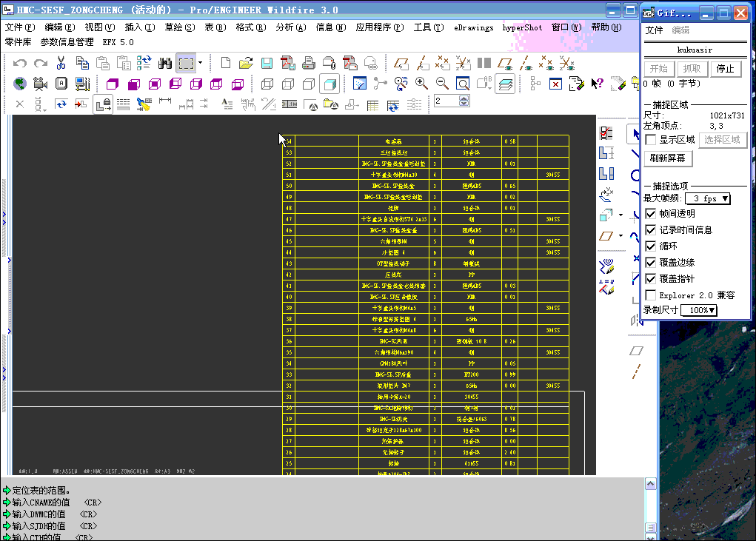Screen dimensions: 756x541
Task: Enable 显示区域 checkbox in Gif window
Action: (x=650, y=140)
